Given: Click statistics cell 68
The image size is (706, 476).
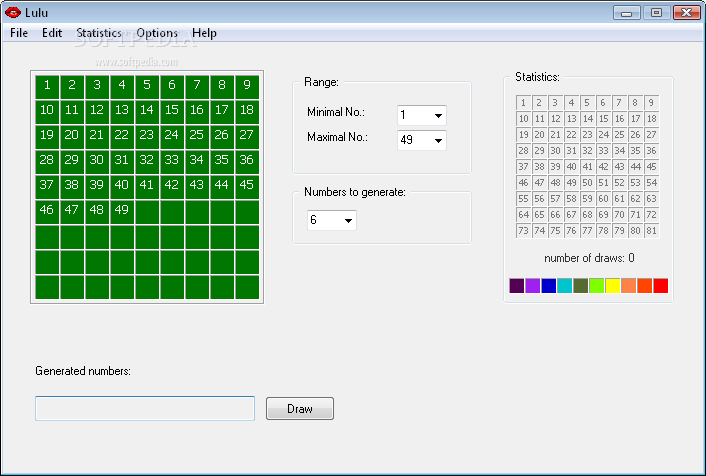Looking at the screenshot, I should (x=587, y=214).
